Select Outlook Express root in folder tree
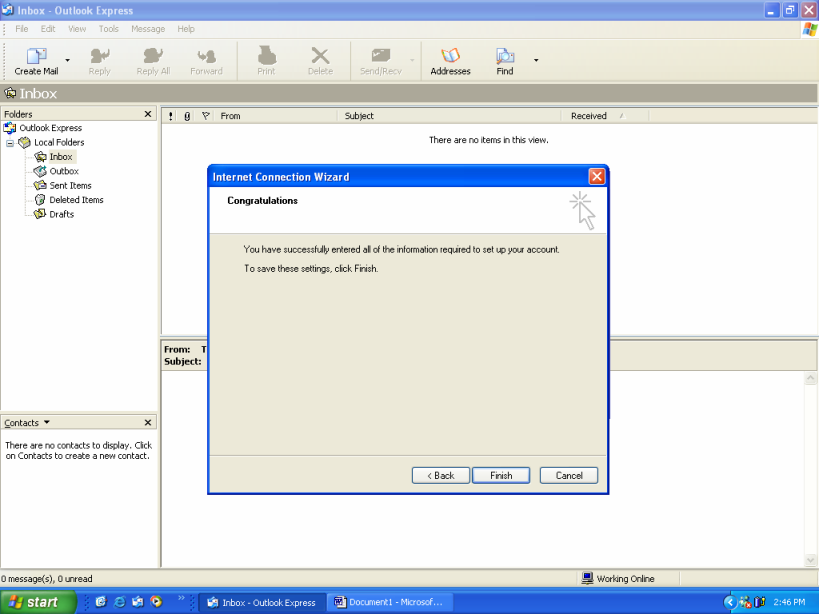The height and width of the screenshot is (614, 819). [x=43, y=128]
